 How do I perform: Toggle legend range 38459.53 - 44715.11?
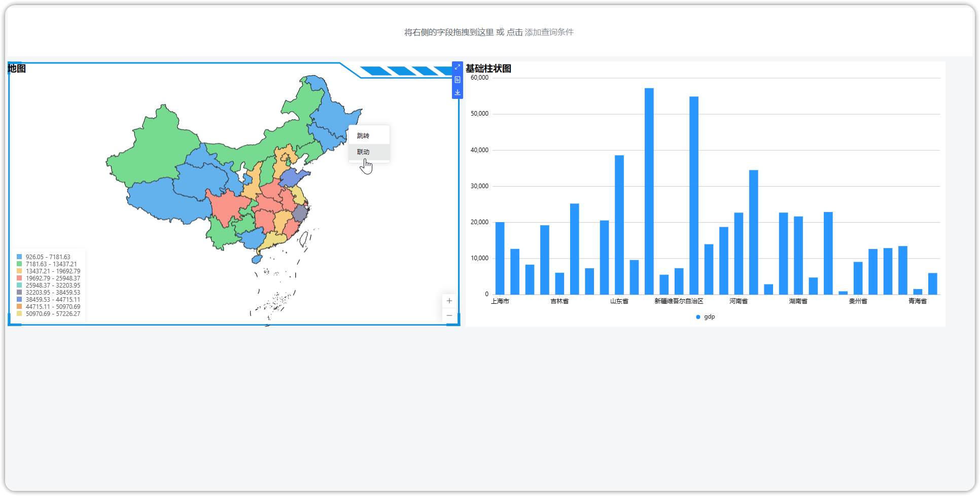48,300
